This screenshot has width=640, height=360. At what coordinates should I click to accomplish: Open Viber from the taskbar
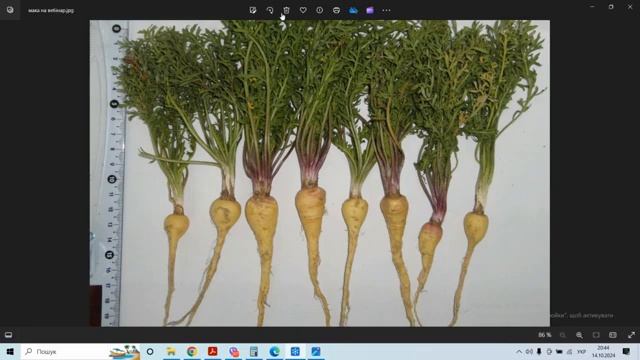tap(233, 351)
